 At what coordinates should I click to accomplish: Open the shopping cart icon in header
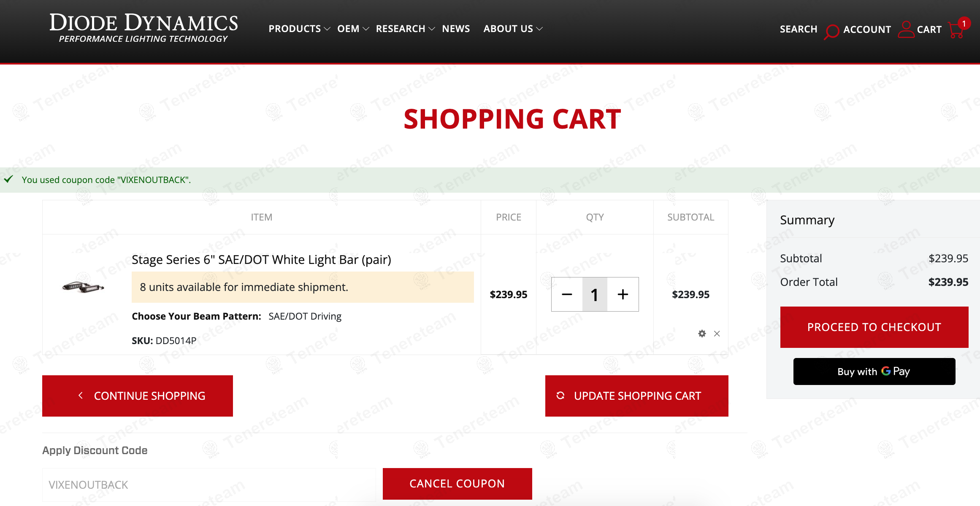coord(956,30)
